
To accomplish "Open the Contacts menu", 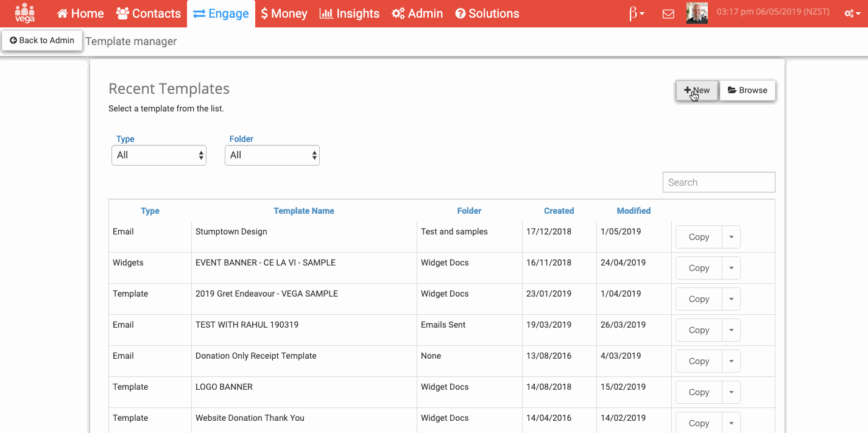I will [x=148, y=13].
